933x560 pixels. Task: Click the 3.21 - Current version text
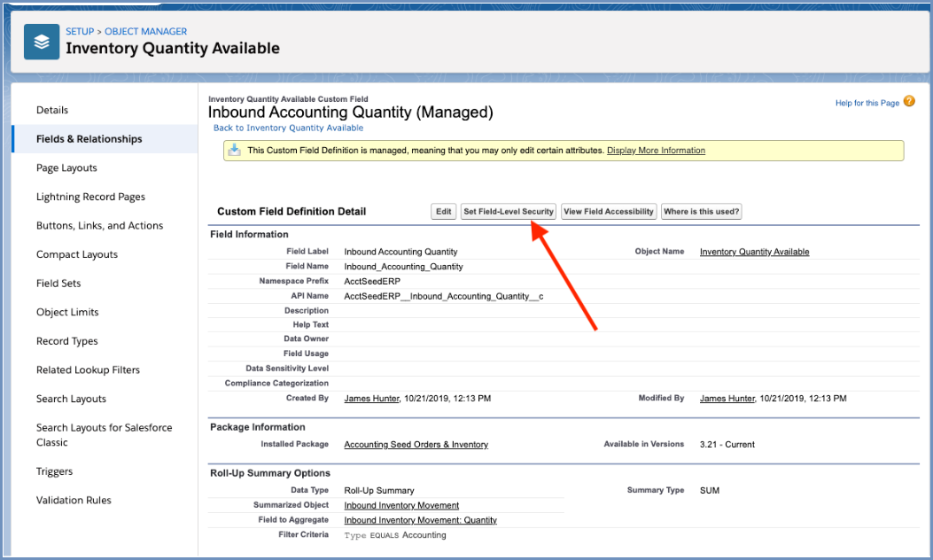[x=727, y=445]
